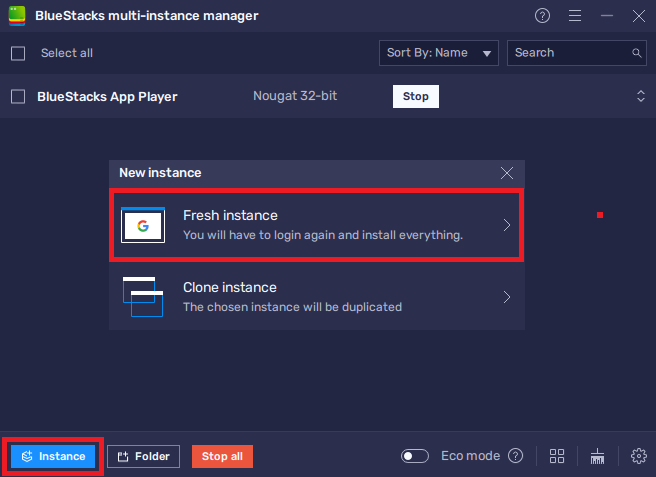Choose the Fresh instance option

coord(317,226)
